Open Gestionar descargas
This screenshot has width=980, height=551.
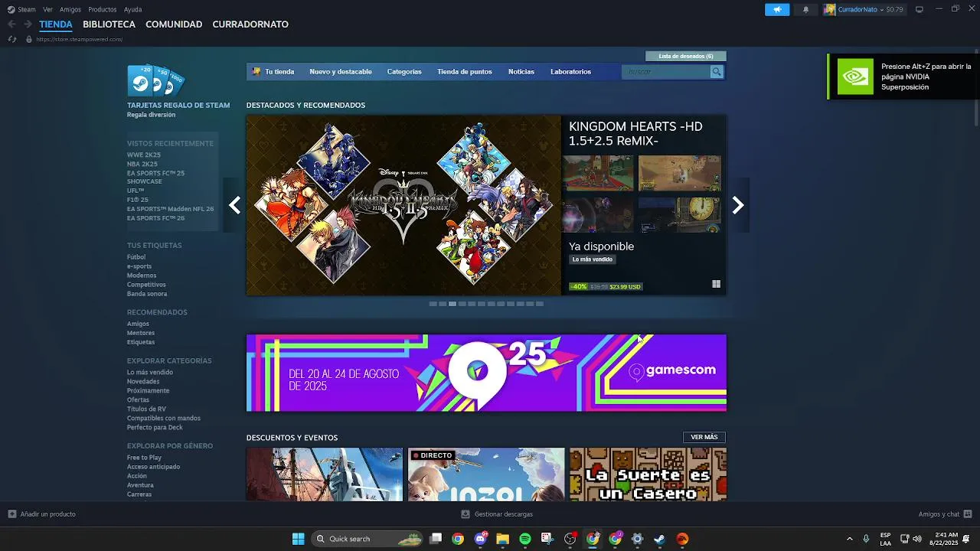497,514
